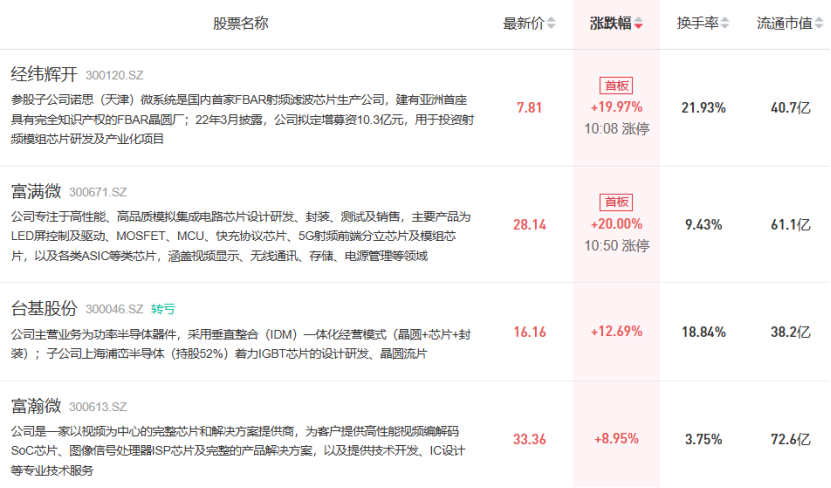Click 经纬辉开 description about FBAR射频滤波芯片
The image size is (831, 488).
click(242, 119)
